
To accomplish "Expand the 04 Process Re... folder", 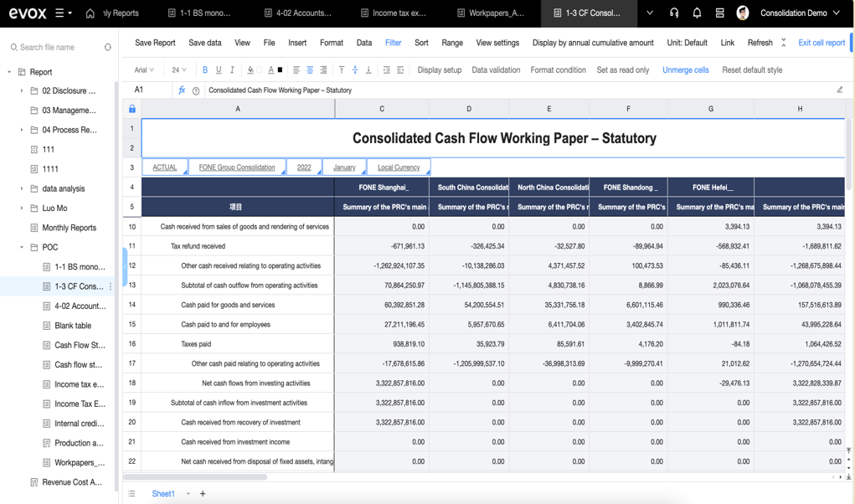I will (21, 130).
